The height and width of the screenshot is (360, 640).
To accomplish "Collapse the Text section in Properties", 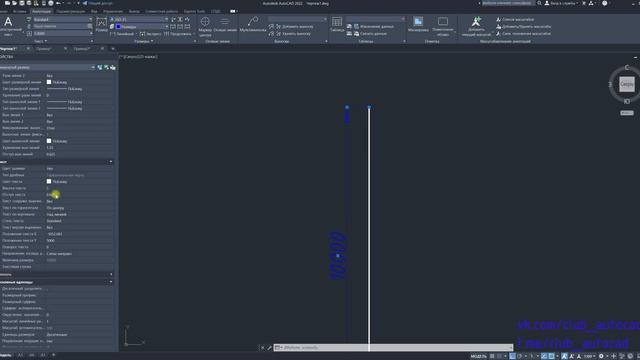I will click(111, 162).
